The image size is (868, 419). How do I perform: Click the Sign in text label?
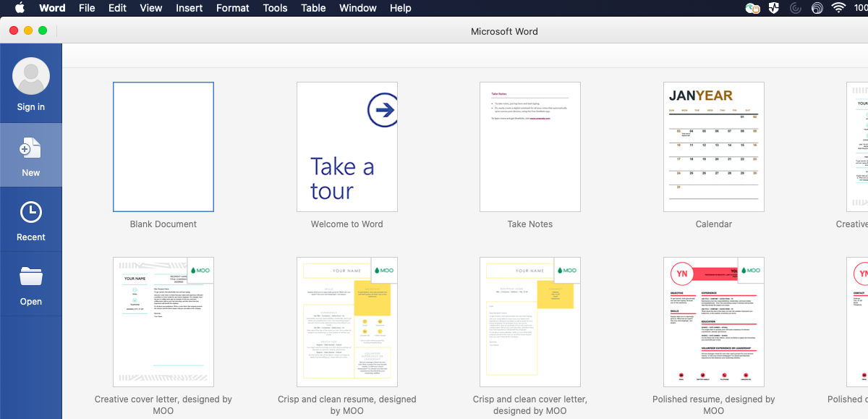pos(31,107)
